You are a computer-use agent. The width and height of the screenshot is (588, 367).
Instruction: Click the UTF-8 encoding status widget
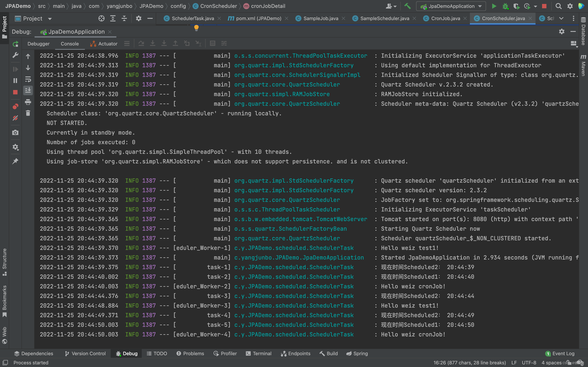tap(529, 363)
